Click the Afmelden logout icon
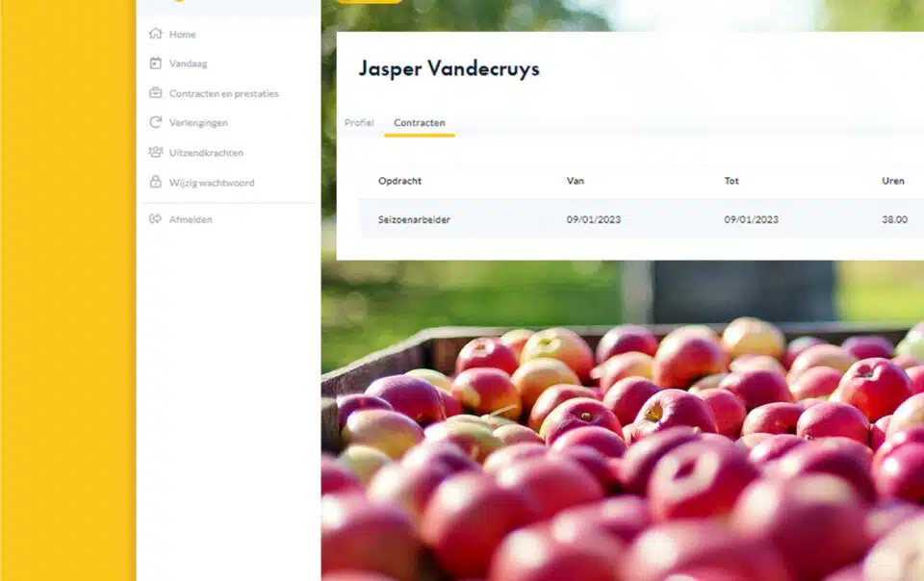 point(156,219)
